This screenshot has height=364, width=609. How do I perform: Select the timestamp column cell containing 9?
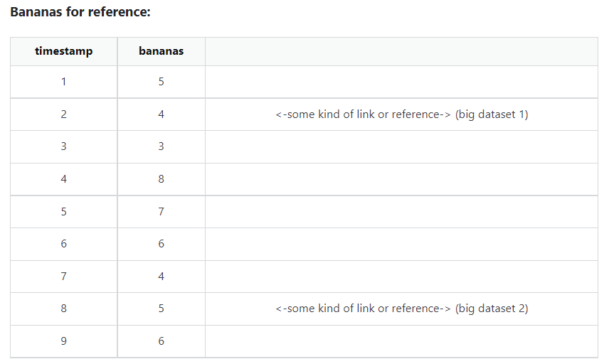63,341
